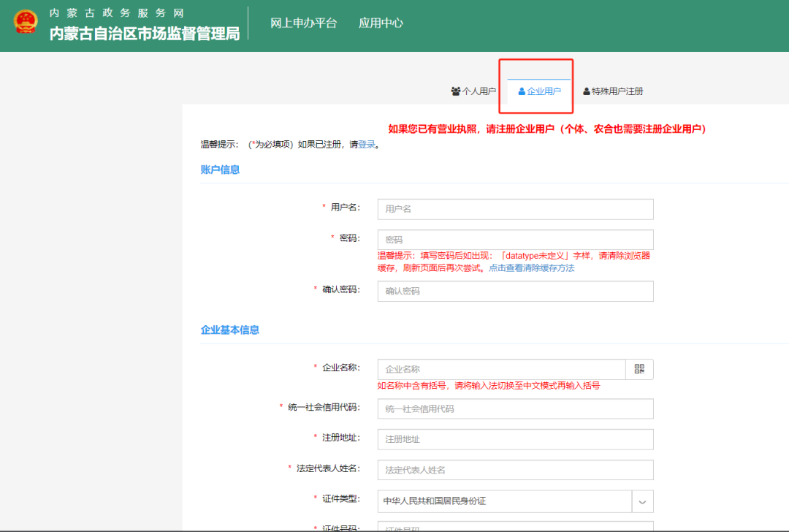Click the 法定代表人姓名 input field
Viewport: 789px width, 532px height.
[x=515, y=470]
